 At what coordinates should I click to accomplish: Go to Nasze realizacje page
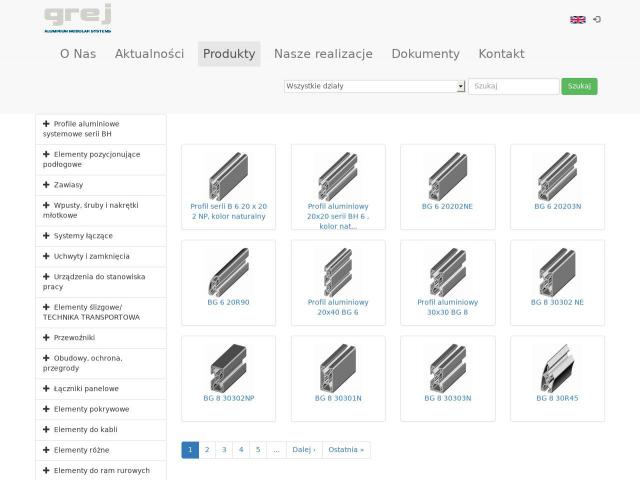coord(323,54)
